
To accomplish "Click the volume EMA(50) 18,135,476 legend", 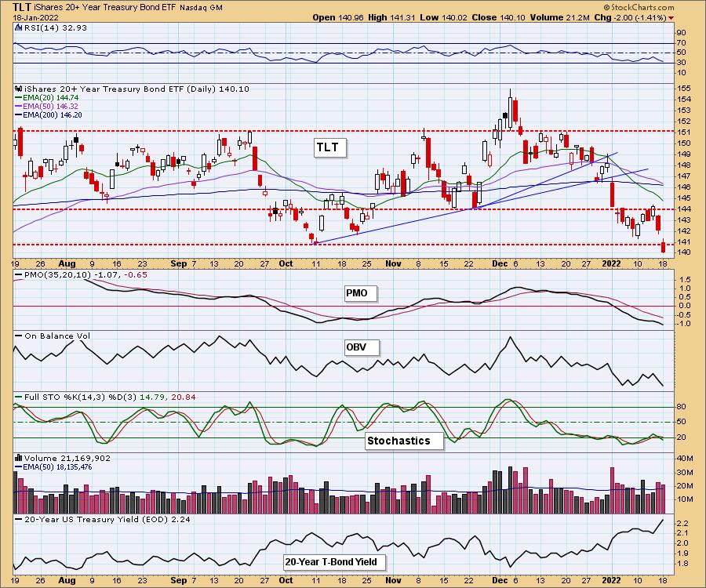I will (x=53, y=467).
